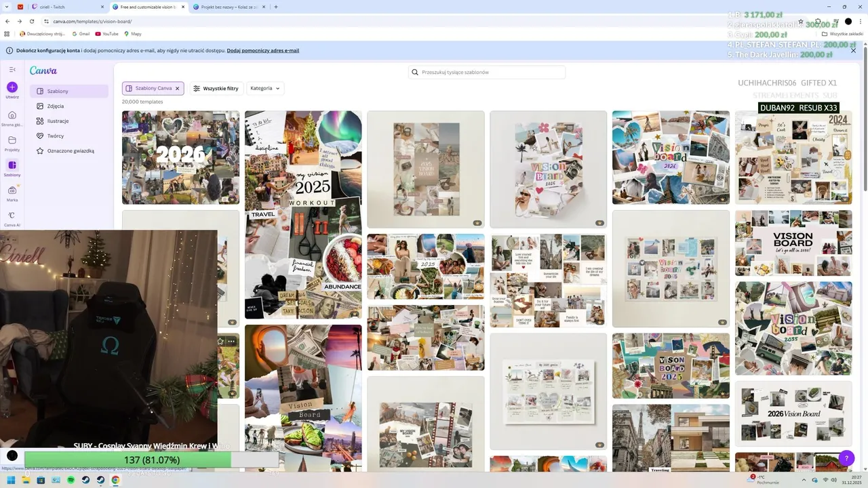This screenshot has width=868, height=488.
Task: Close the Projekt bez nazwy tab
Action: (263, 7)
